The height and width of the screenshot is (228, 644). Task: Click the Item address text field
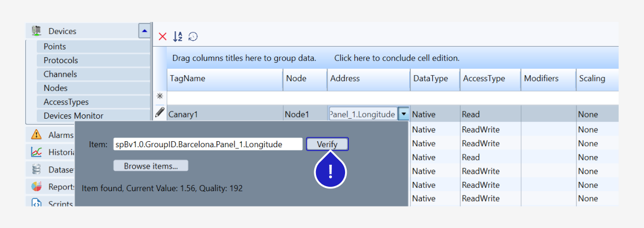208,144
